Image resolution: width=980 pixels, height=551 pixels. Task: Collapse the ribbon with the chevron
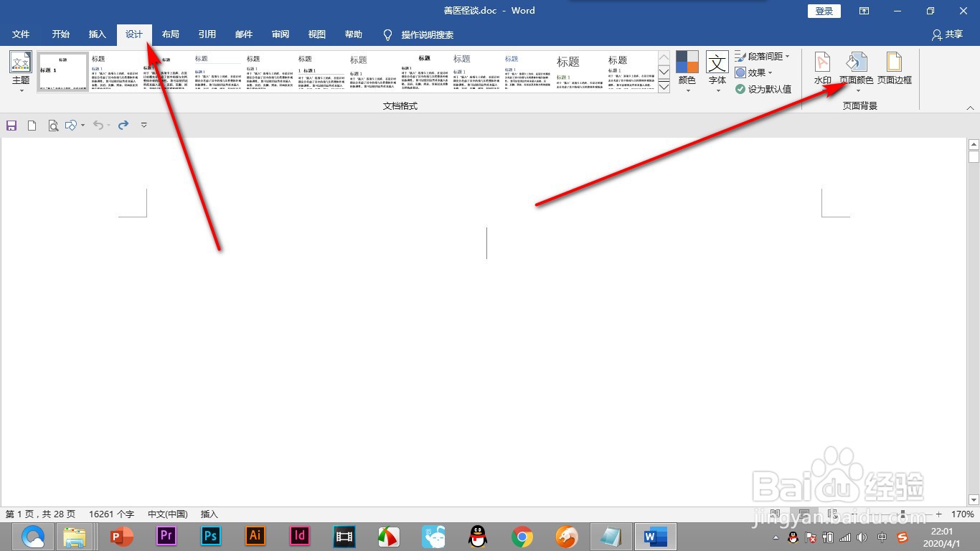click(971, 108)
